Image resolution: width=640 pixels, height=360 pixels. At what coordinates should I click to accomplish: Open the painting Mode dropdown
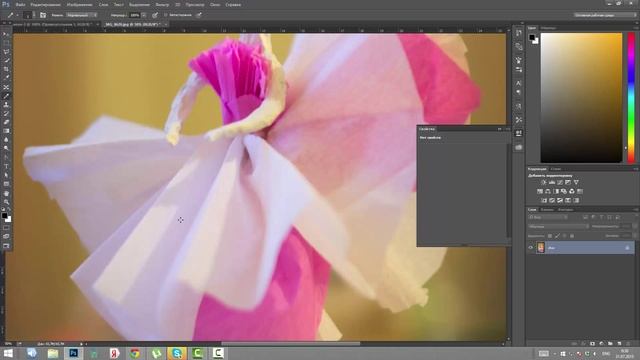82,15
